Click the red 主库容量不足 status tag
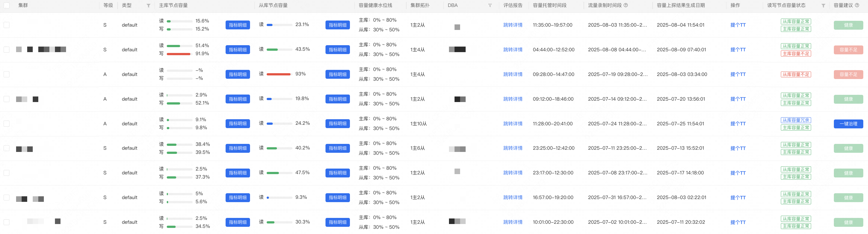 click(x=796, y=54)
